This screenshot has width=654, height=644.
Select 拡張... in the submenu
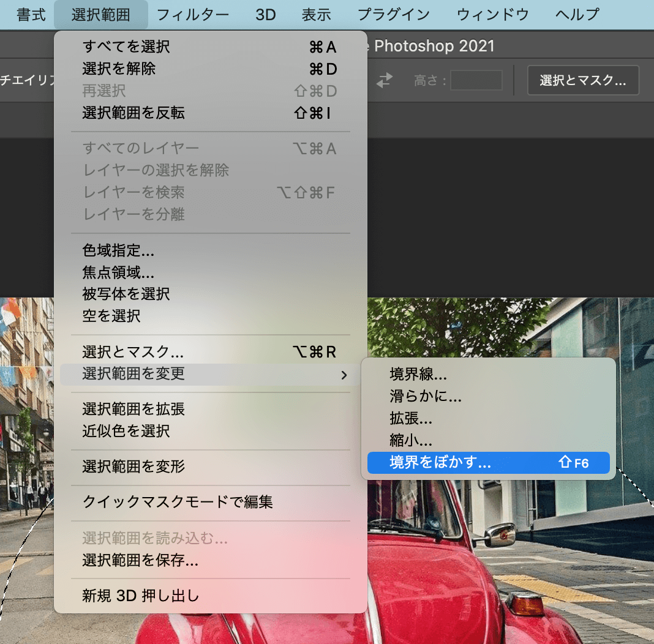point(489,418)
